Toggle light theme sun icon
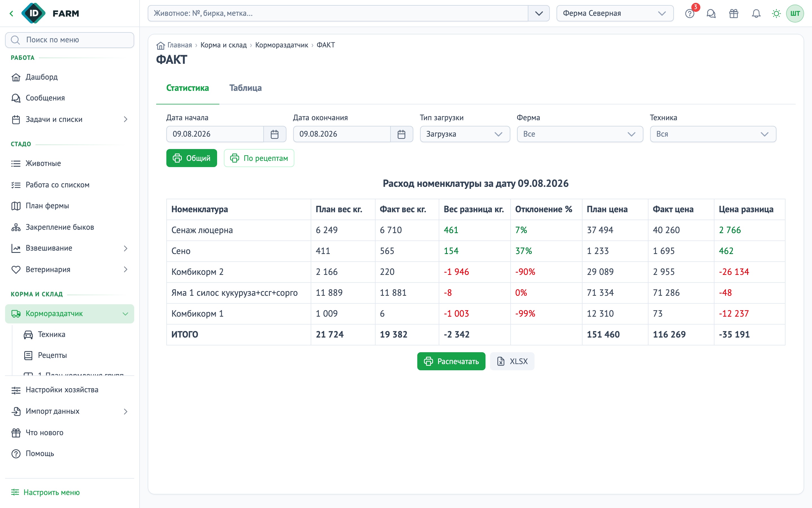The height and width of the screenshot is (508, 812). (776, 14)
